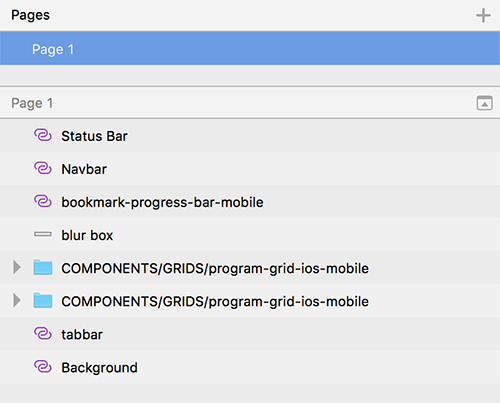This screenshot has width=500, height=403.
Task: Click the tabbar symbol icon
Action: [43, 334]
